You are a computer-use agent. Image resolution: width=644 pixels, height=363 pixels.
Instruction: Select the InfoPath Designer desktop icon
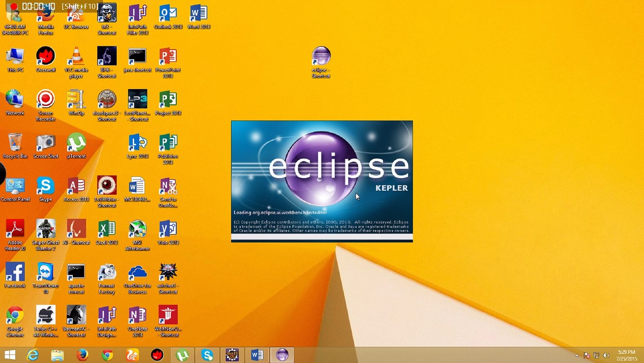(107, 322)
